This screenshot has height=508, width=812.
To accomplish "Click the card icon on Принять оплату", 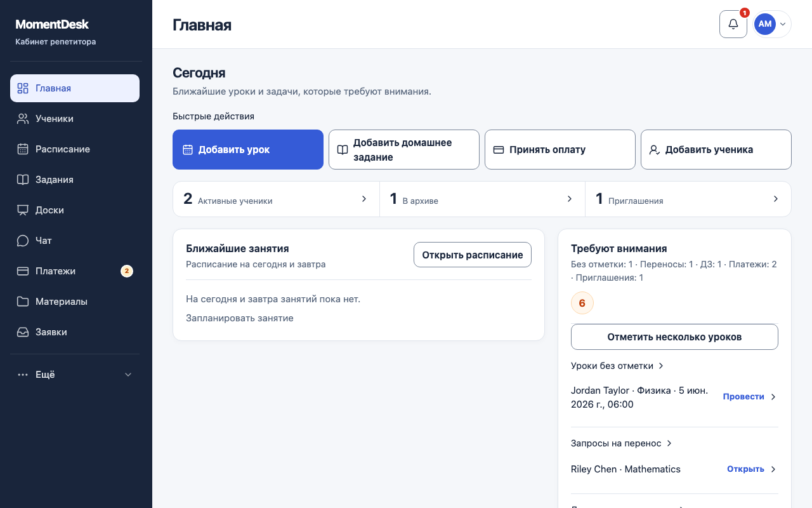I will click(x=499, y=150).
